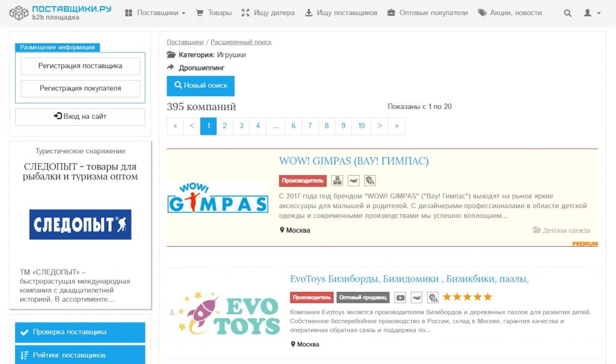Image resolution: width=616 pixels, height=364 pixels.
Task: Go to last page with » arrow
Action: (396, 126)
